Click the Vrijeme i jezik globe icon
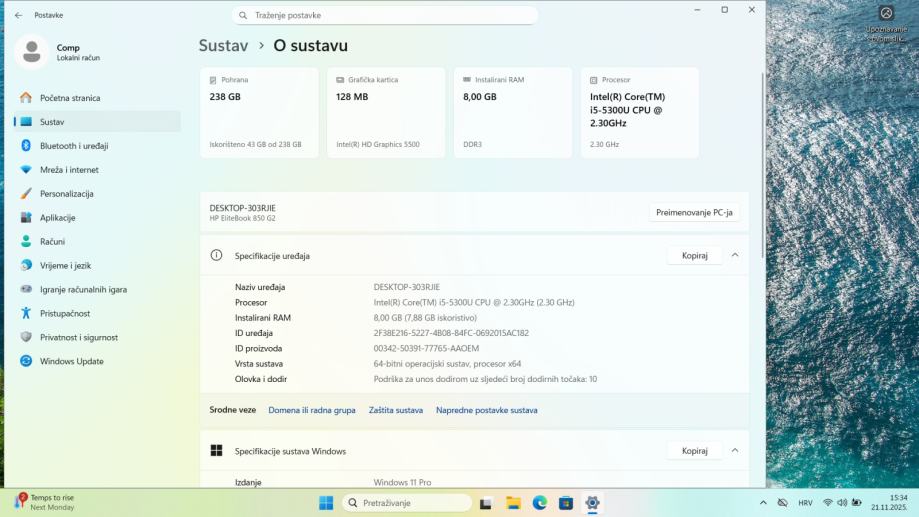Viewport: 919px width, 517px height. coord(26,266)
